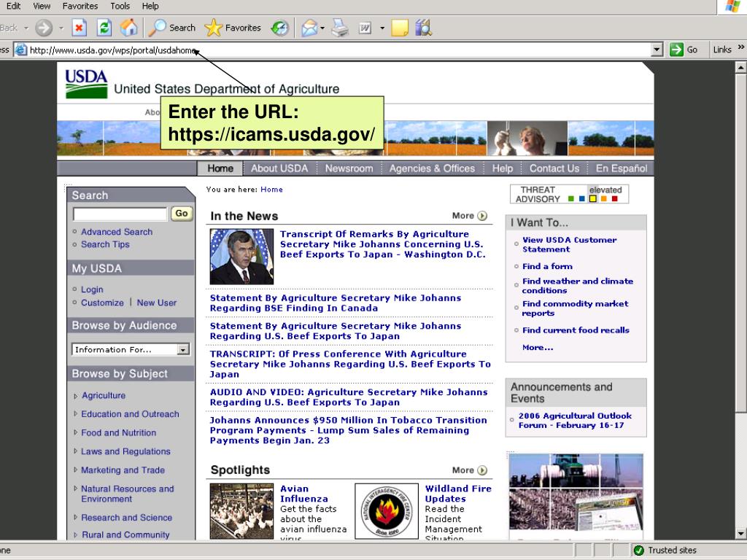This screenshot has height=560, width=747.
Task: Open the 2006 Agricultural Outlook Forum link
Action: (x=575, y=421)
